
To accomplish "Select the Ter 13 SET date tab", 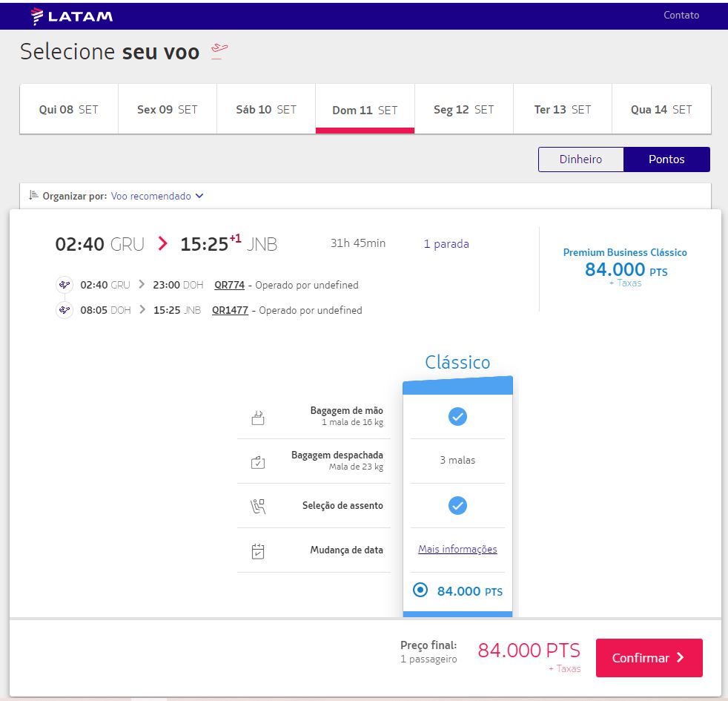I will click(x=563, y=109).
